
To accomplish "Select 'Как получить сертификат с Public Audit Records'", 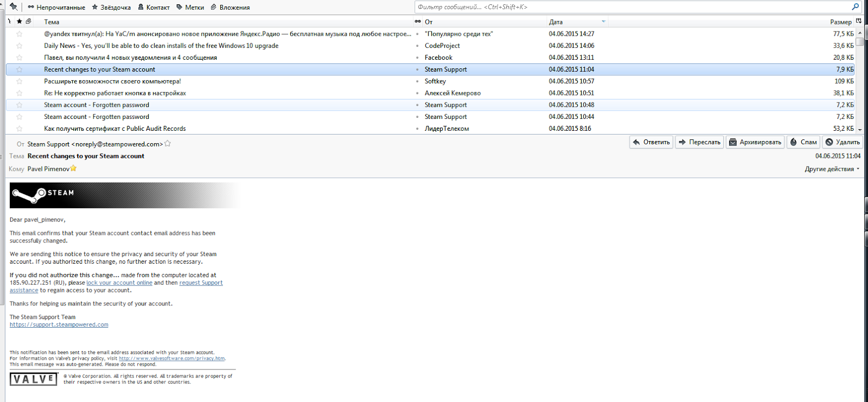I will coord(430,129).
